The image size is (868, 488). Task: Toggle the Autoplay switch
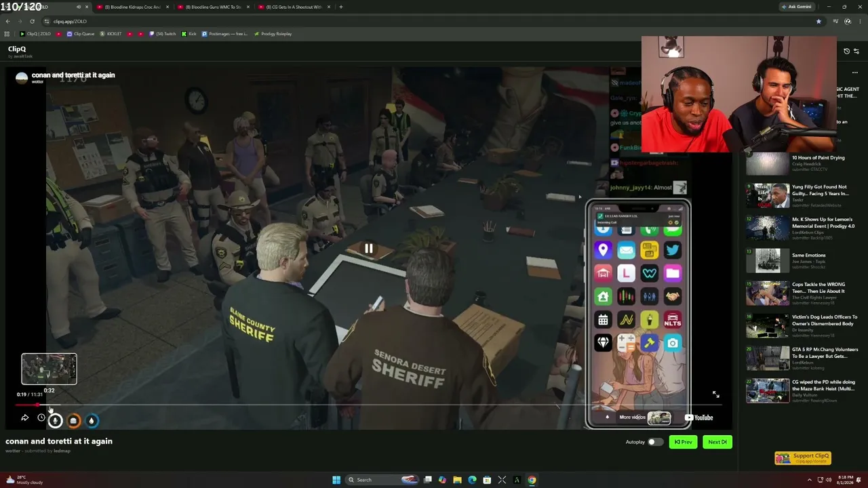[x=654, y=442]
